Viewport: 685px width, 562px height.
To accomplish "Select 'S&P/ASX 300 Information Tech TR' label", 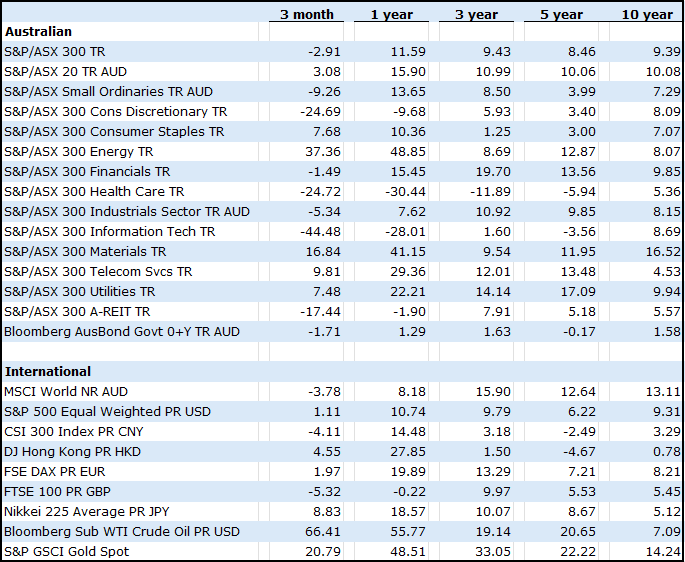I will (x=110, y=232).
